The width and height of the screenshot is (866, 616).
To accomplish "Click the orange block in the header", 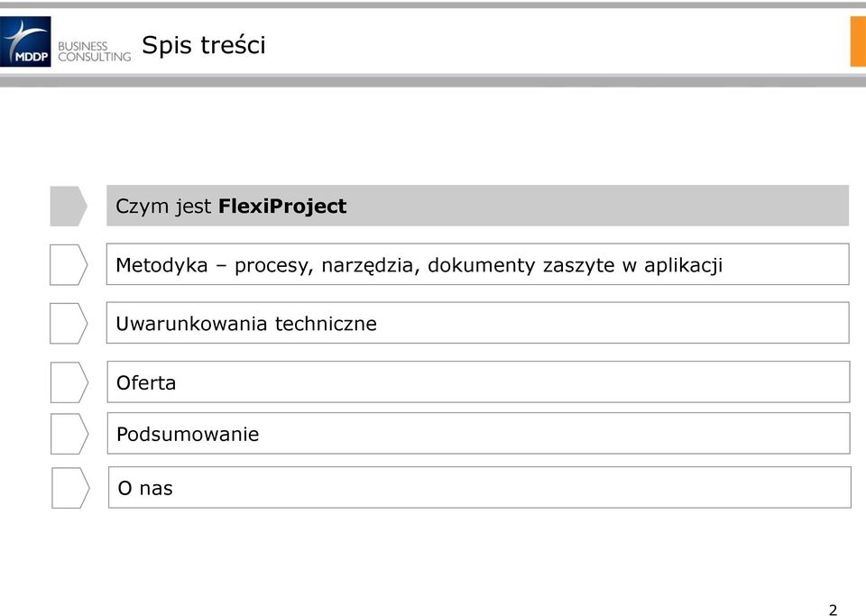I will click(x=858, y=41).
